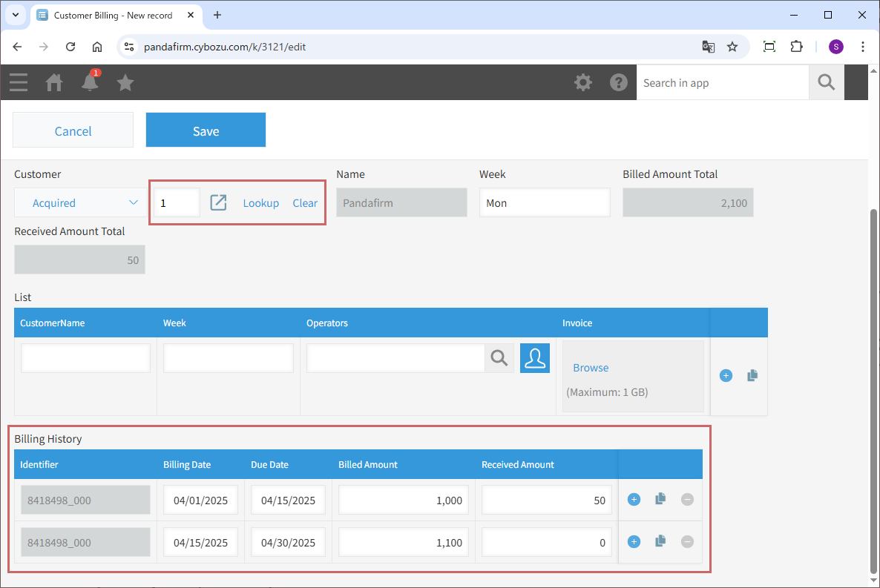880x588 pixels.
Task: Open the browser tab search dropdown arrow
Action: (15, 15)
